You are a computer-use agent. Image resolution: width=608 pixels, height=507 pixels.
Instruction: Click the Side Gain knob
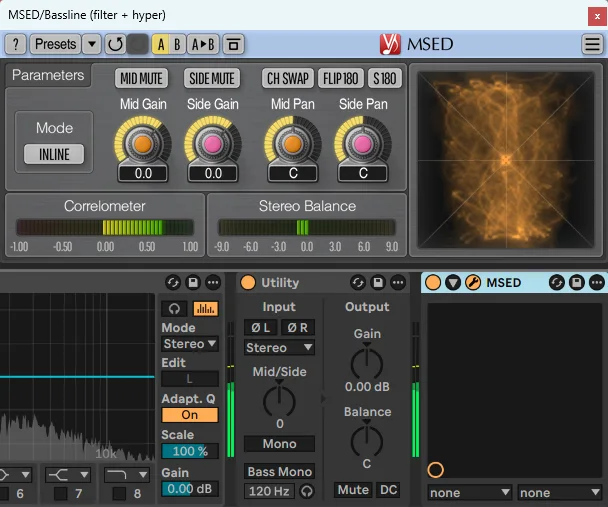coord(213,144)
